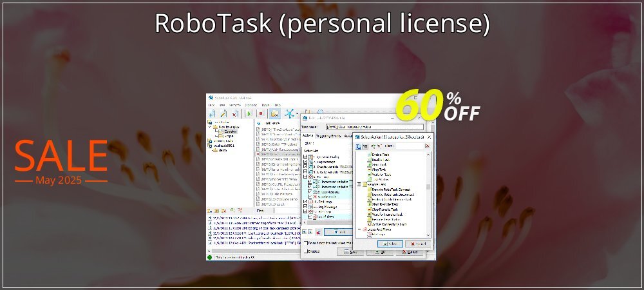644x290 pixels.
Task: Toggle the Enabled checkbox in task editor
Action: pos(305,251)
